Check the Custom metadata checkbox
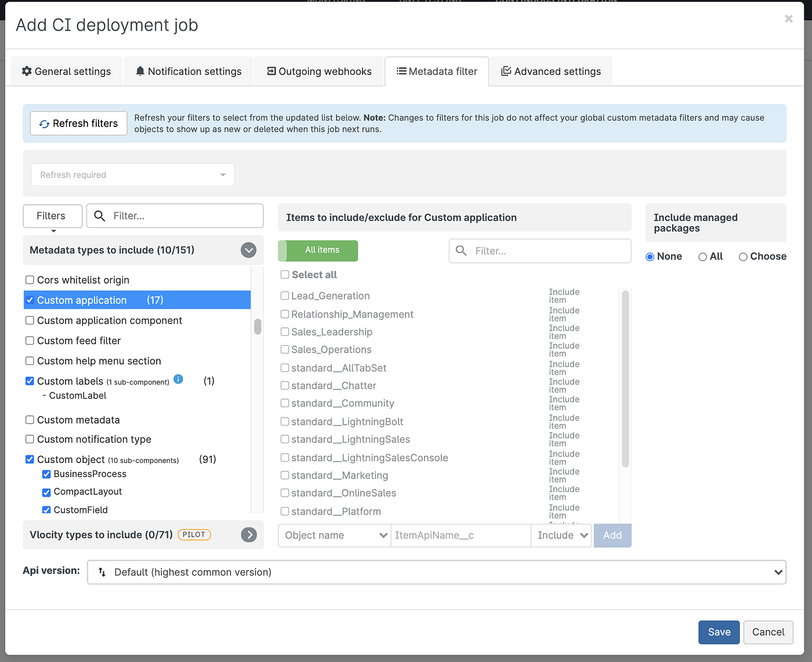The width and height of the screenshot is (812, 662). [x=30, y=419]
